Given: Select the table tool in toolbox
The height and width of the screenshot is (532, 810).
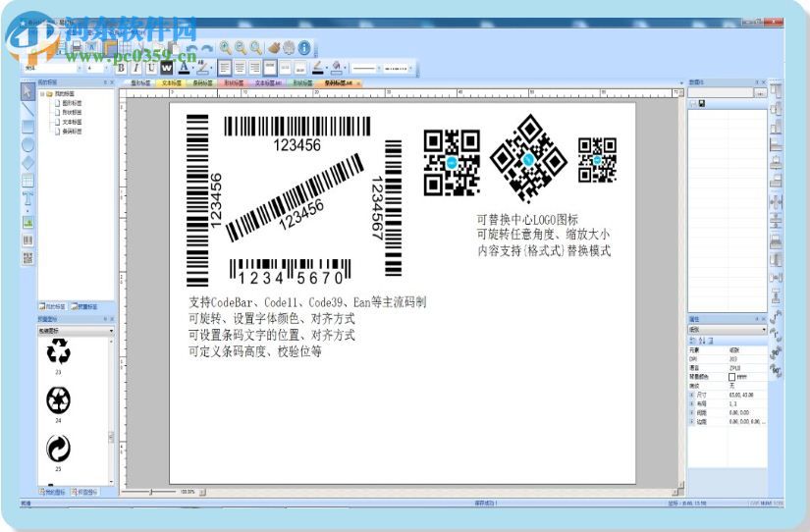Looking at the screenshot, I should point(27,181).
